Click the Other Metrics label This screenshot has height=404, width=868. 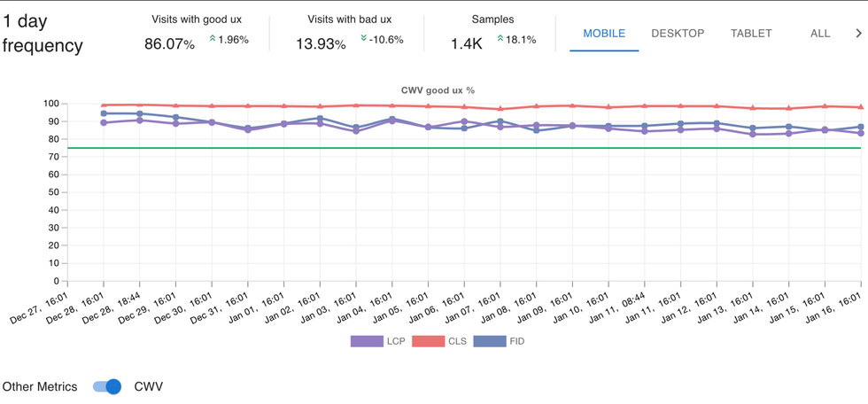(40, 386)
